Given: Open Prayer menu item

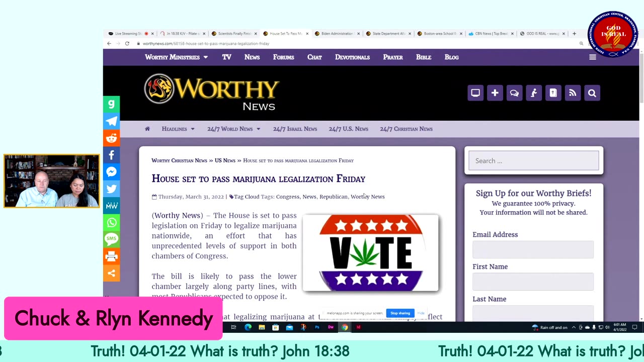Looking at the screenshot, I should coord(393,57).
